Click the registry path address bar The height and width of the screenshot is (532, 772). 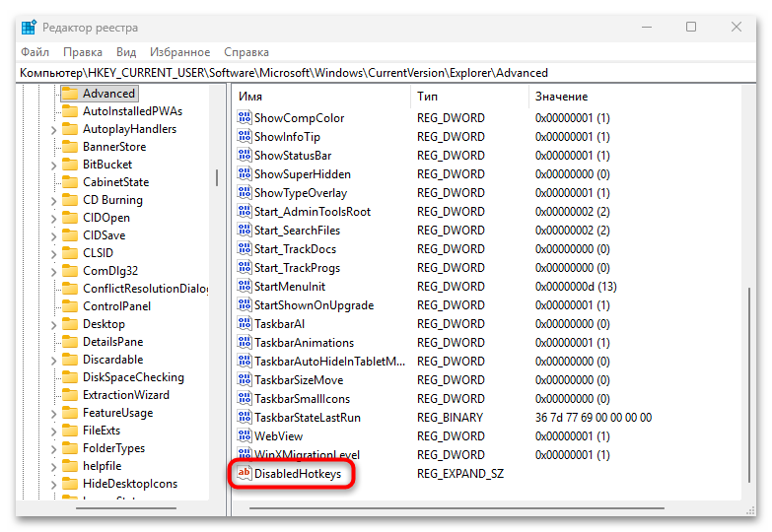386,73
